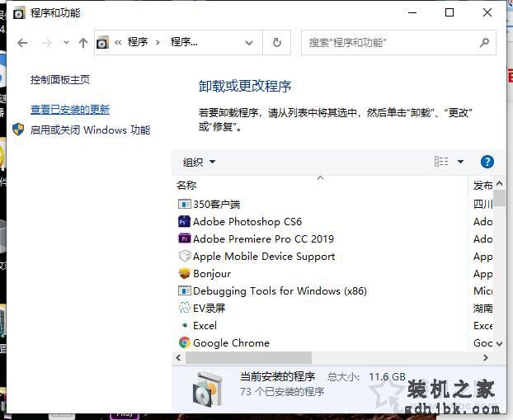Open the address bar history dropdown
This screenshot has height=420, width=513.
(249, 43)
